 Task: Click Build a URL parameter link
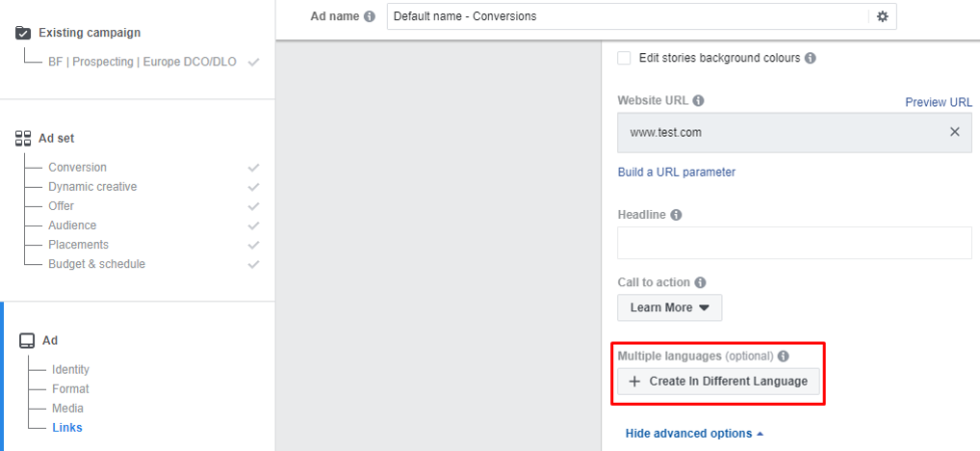pos(676,172)
